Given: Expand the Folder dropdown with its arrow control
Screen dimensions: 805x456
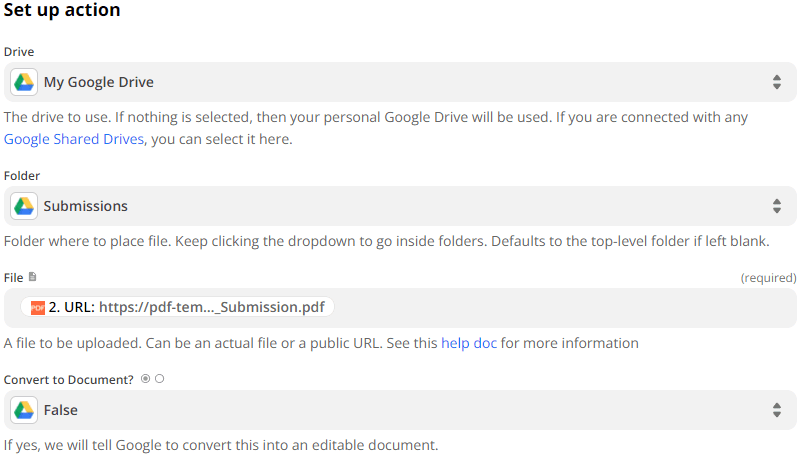Looking at the screenshot, I should coord(777,206).
